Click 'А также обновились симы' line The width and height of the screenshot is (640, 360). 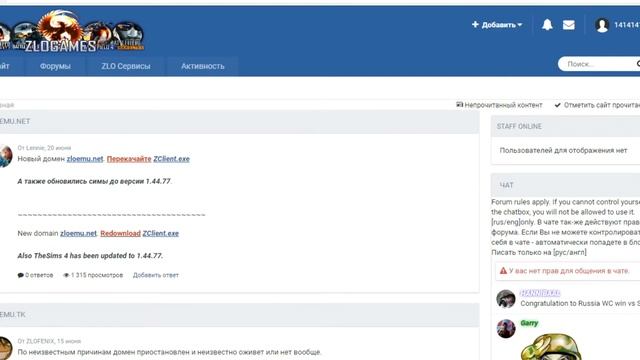click(x=95, y=181)
